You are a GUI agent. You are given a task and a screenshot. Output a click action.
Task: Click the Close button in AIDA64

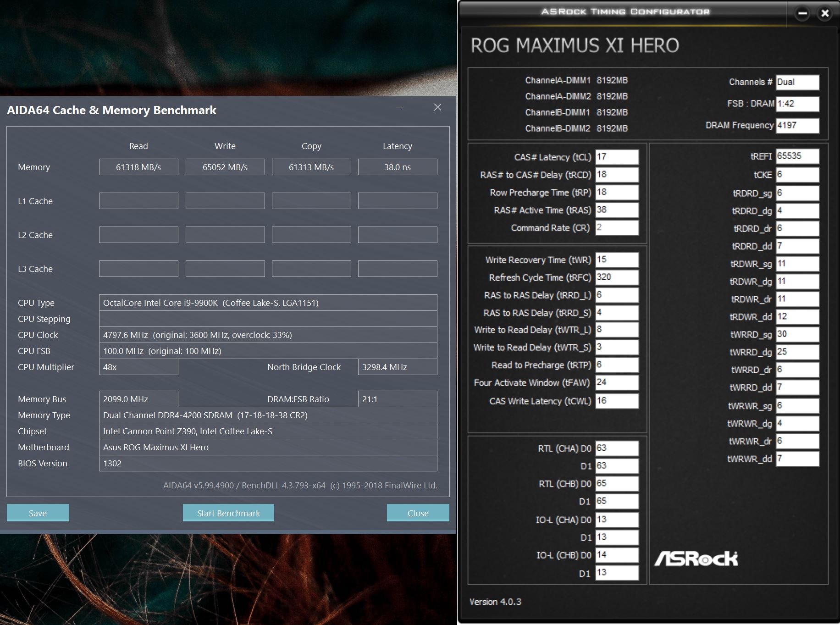[418, 513]
